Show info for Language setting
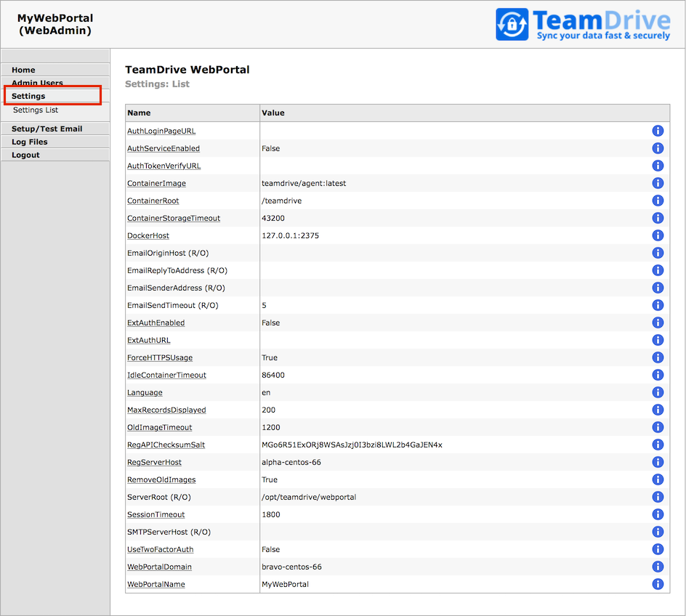The image size is (686, 616). (x=658, y=392)
